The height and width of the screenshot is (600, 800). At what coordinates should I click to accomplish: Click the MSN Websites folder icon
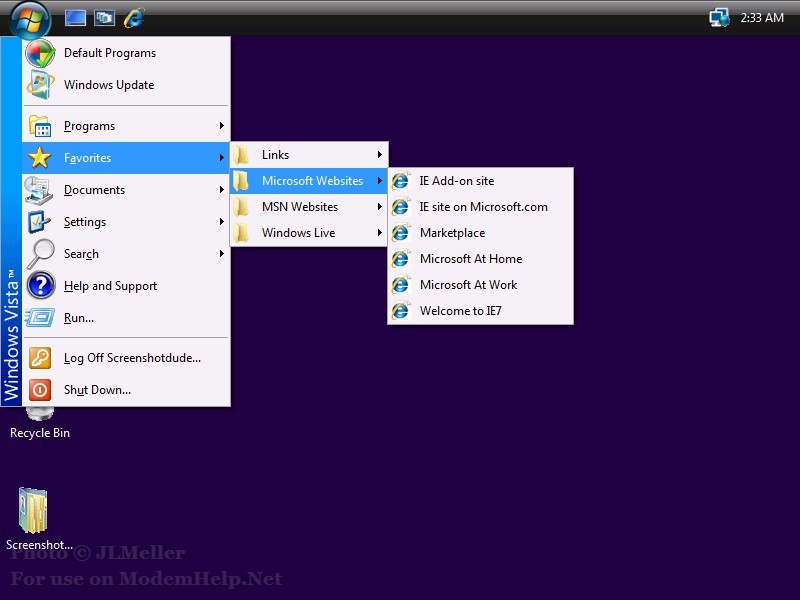tap(241, 207)
